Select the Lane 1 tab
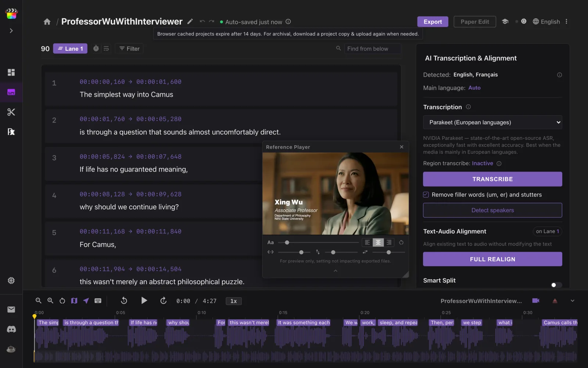Image resolution: width=588 pixels, height=368 pixels. coord(70,49)
